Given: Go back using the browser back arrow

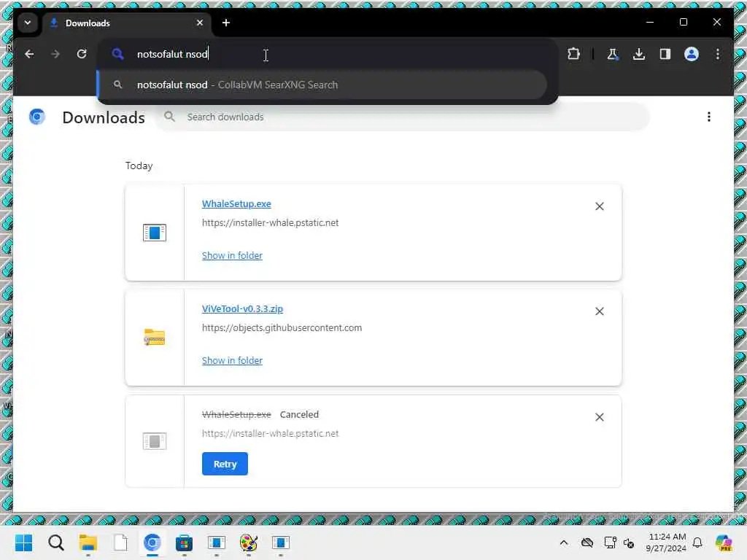Looking at the screenshot, I should coord(29,54).
